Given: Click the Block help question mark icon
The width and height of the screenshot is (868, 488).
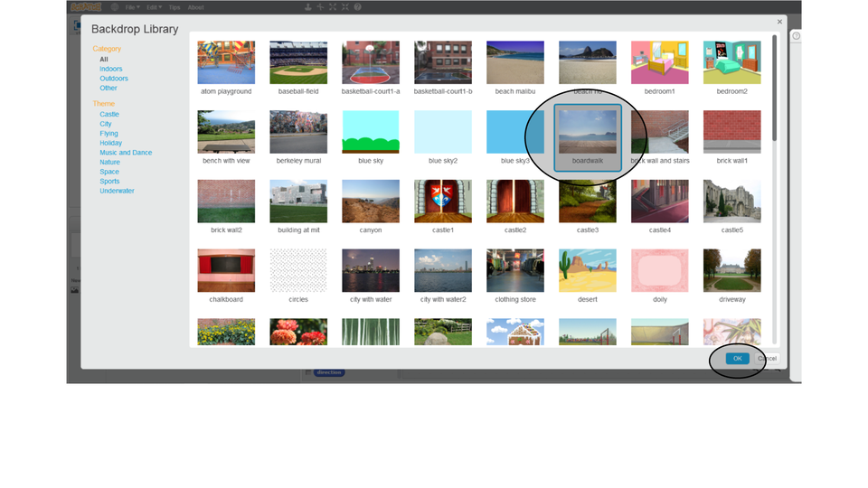Looking at the screenshot, I should click(x=357, y=7).
